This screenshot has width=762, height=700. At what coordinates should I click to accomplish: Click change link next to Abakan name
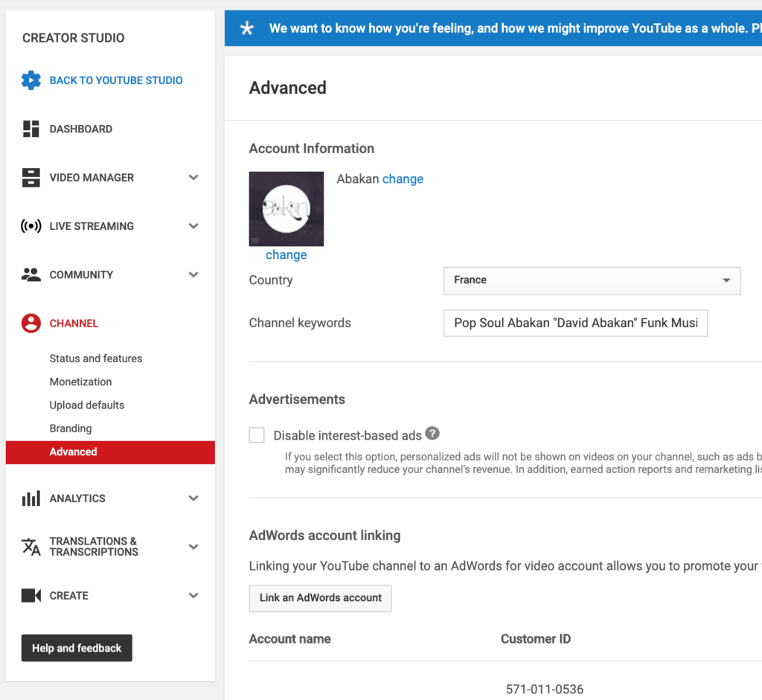pyautogui.click(x=403, y=179)
